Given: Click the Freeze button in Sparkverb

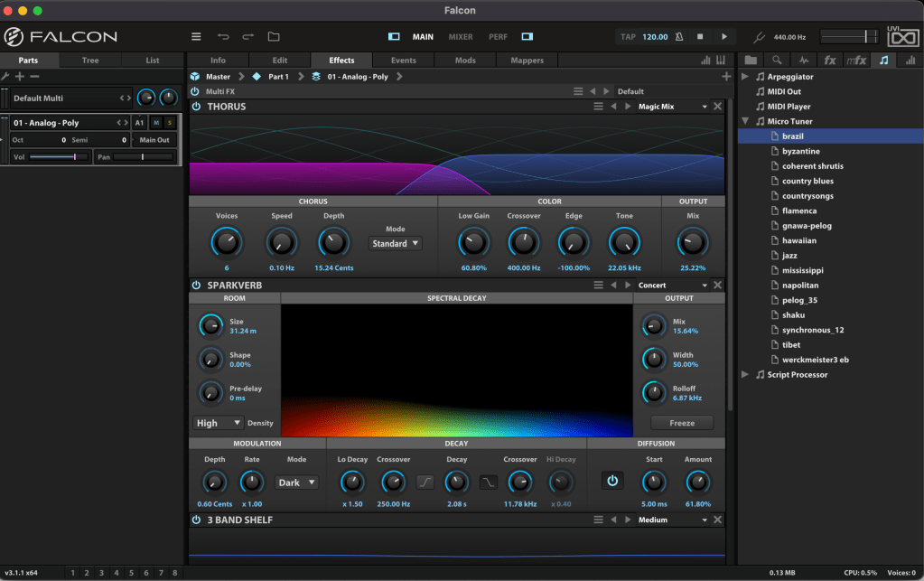Looking at the screenshot, I should coord(682,423).
